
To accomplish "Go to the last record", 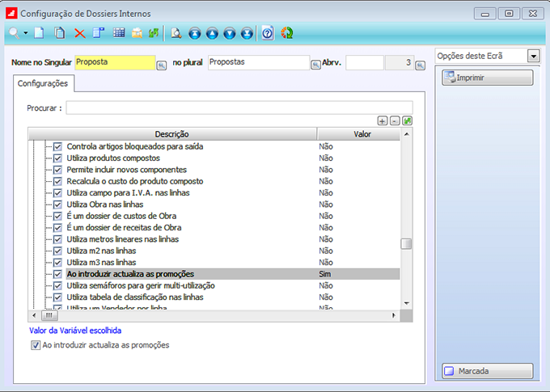I will pyautogui.click(x=247, y=33).
